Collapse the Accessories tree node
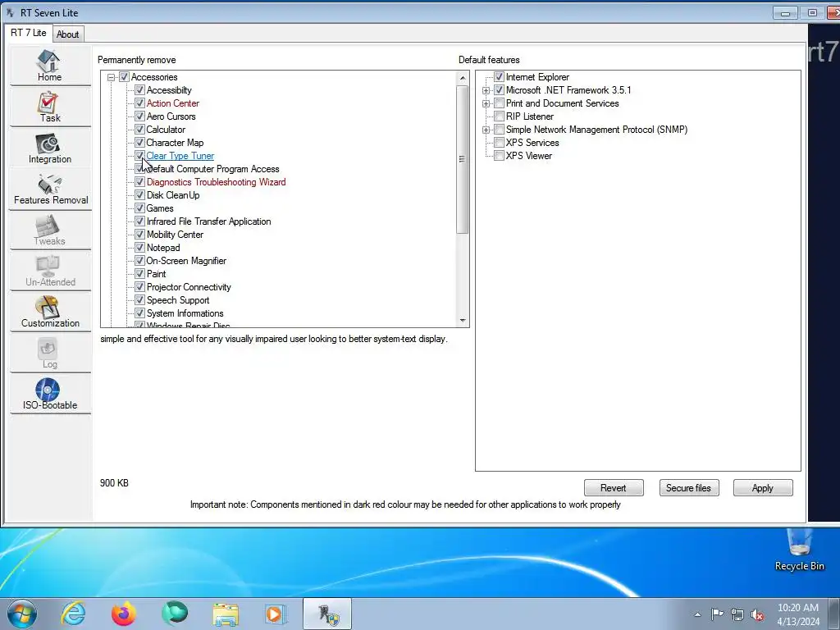The height and width of the screenshot is (630, 840). coord(112,77)
